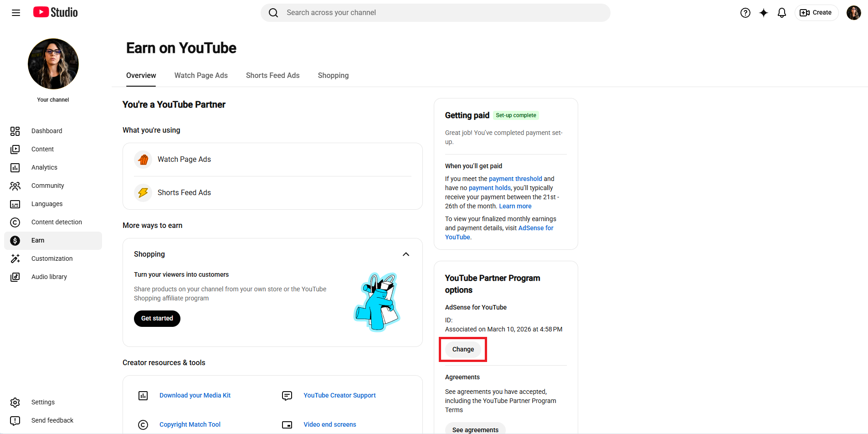Open Analytics from the sidebar
Viewport: 868px width, 434px height.
53,168
